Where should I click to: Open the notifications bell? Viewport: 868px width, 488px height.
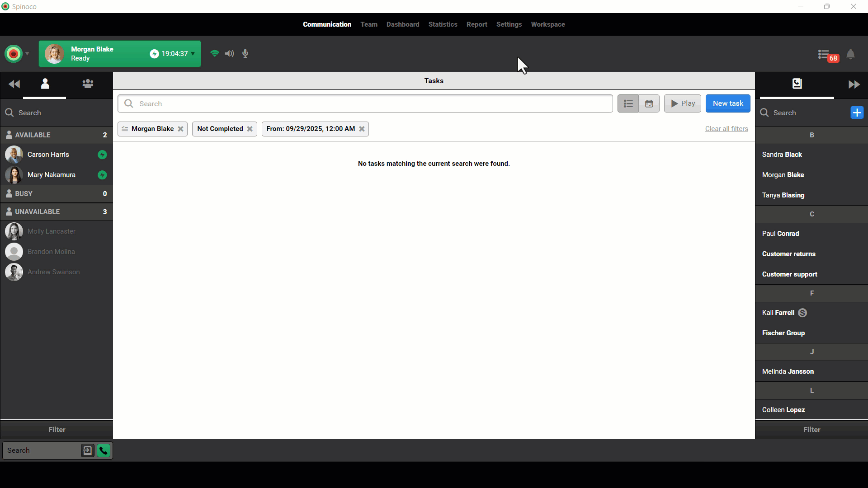(x=850, y=55)
